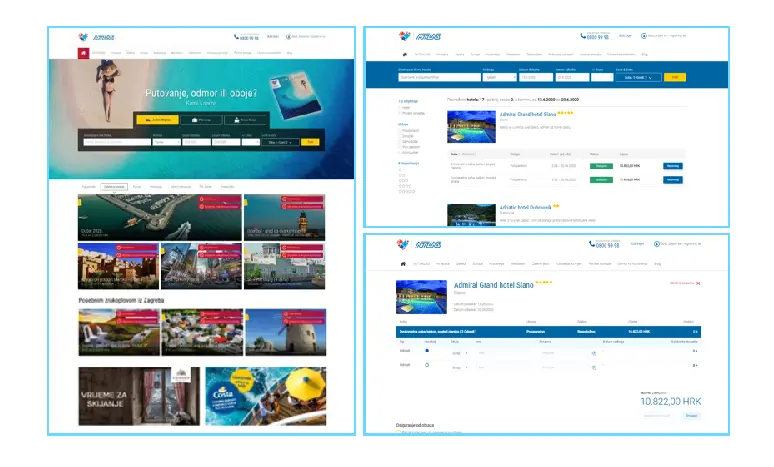Click the 0800 phone icon on the results page

(x=583, y=36)
